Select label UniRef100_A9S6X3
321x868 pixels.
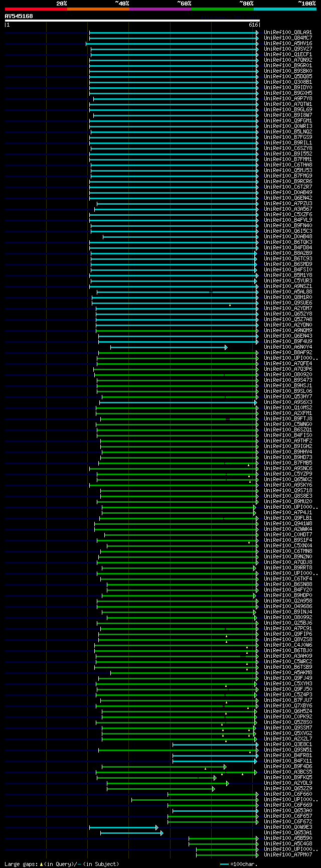tap(288, 402)
